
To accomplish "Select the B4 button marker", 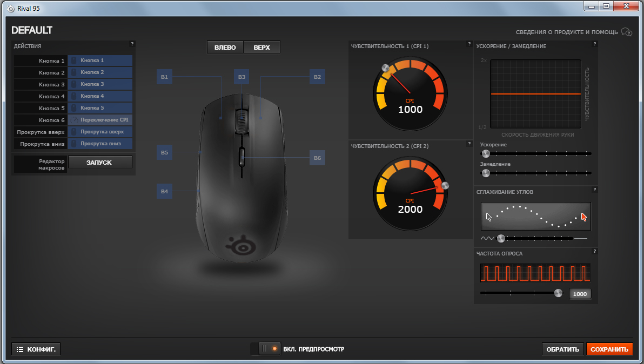I will [x=164, y=191].
